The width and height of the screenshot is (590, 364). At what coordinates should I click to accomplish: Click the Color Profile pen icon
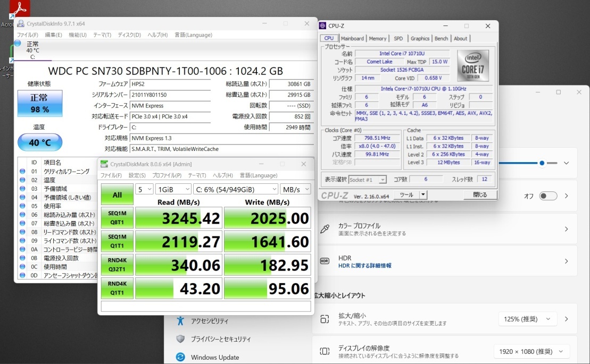(x=325, y=229)
